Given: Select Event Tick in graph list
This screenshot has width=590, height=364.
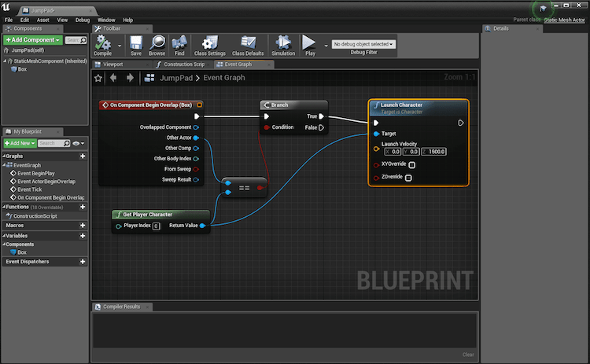Looking at the screenshot, I should 30,189.
